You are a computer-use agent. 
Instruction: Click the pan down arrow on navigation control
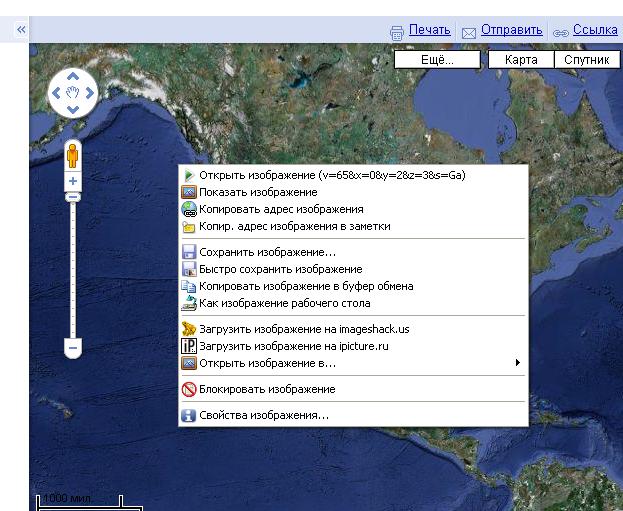coord(73,110)
